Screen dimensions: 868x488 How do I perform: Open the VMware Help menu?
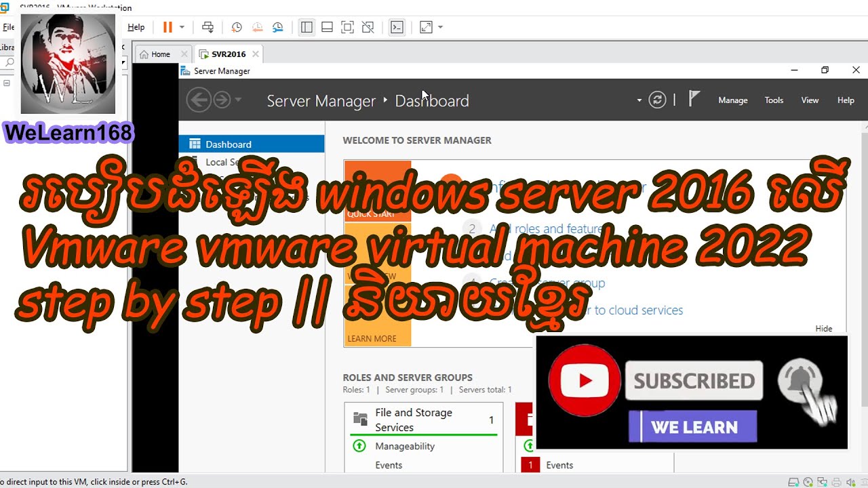(x=136, y=27)
